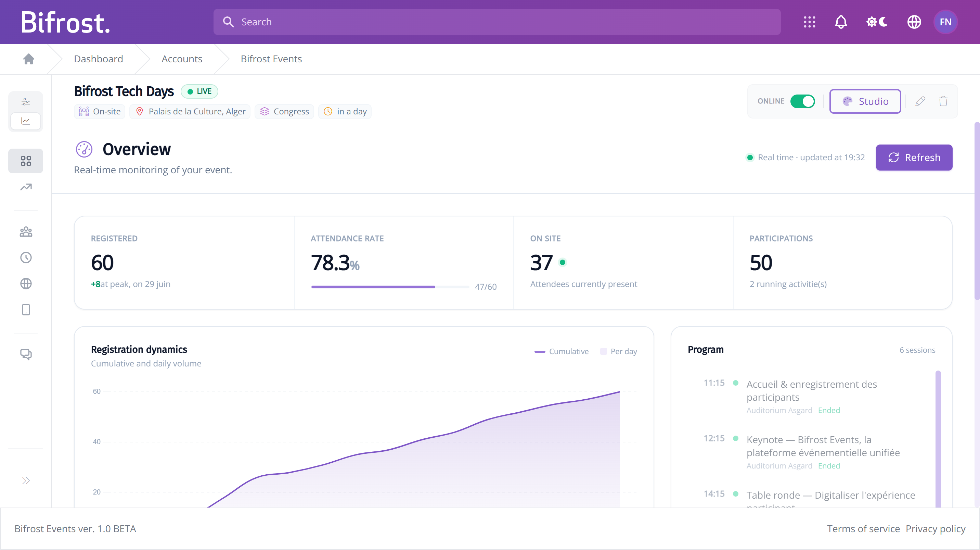Click the Bifrost Tech Days event title
The width and height of the screenshot is (980, 550).
(x=124, y=91)
